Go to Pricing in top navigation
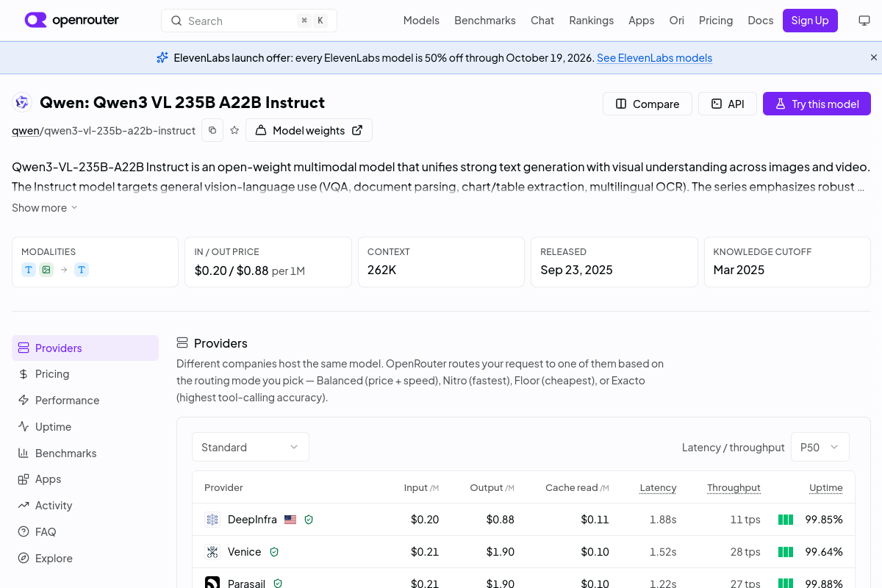Image resolution: width=882 pixels, height=588 pixels. [716, 21]
